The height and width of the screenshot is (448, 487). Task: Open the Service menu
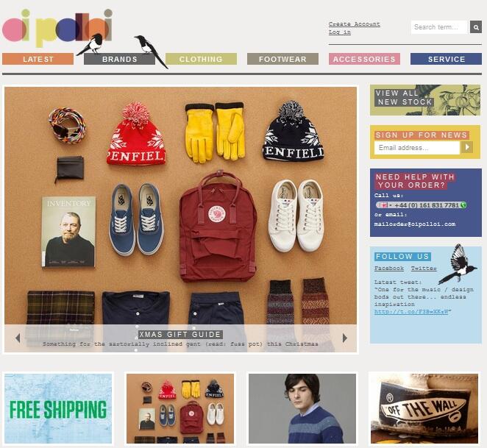(446, 59)
